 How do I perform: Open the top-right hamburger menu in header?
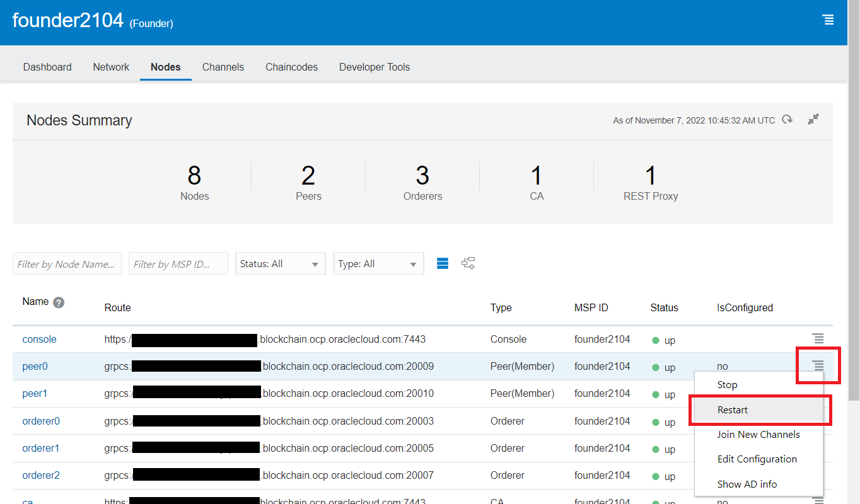click(x=828, y=20)
